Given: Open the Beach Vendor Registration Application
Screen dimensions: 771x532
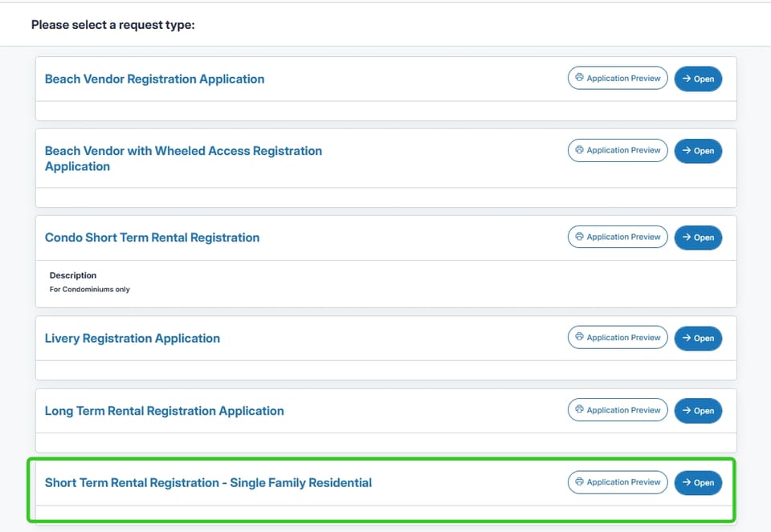Looking at the screenshot, I should (698, 79).
